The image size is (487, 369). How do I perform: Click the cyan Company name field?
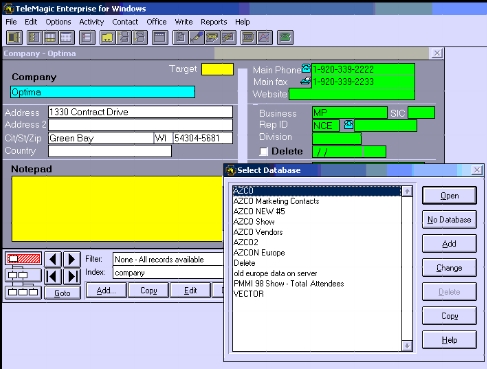pos(102,92)
